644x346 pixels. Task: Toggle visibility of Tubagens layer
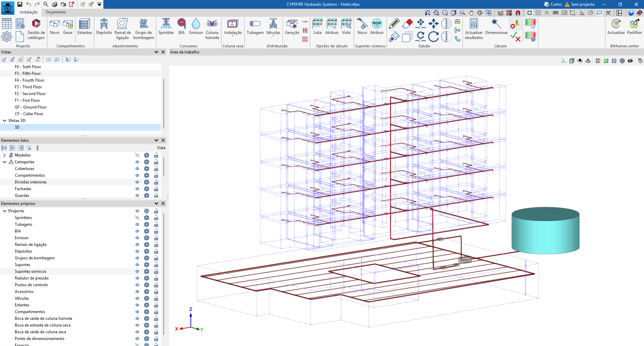pos(137,224)
